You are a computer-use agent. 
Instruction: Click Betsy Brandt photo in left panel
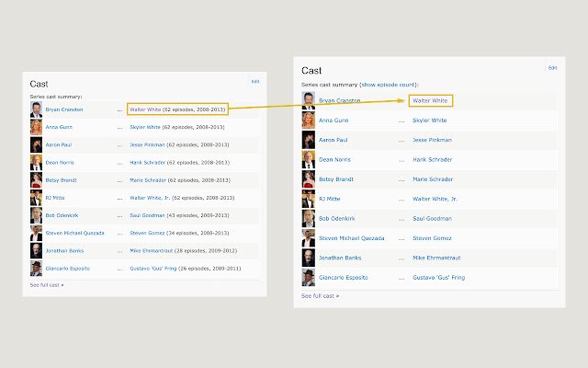(x=36, y=180)
